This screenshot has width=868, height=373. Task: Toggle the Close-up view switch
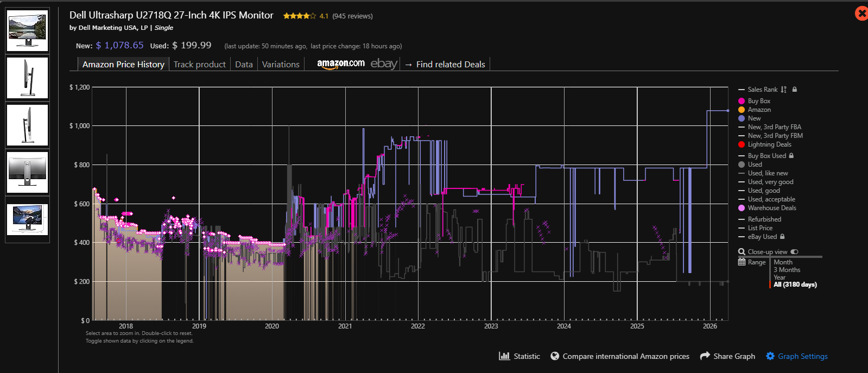[795, 252]
